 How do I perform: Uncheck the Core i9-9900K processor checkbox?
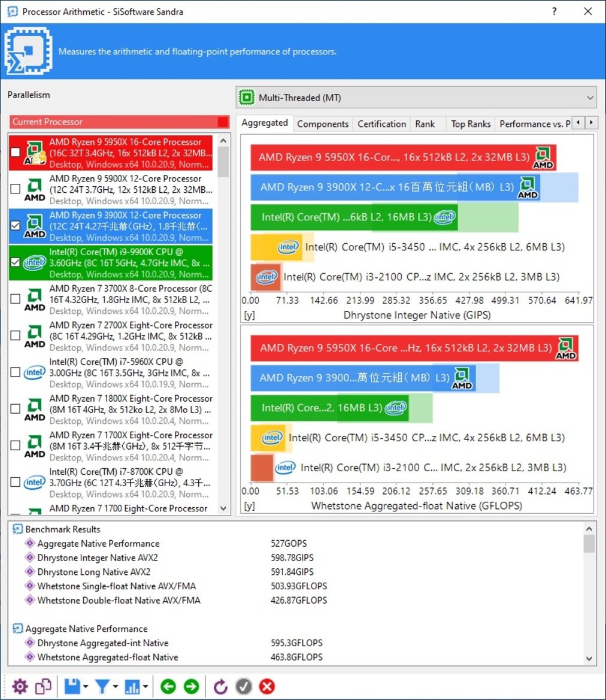(x=16, y=262)
